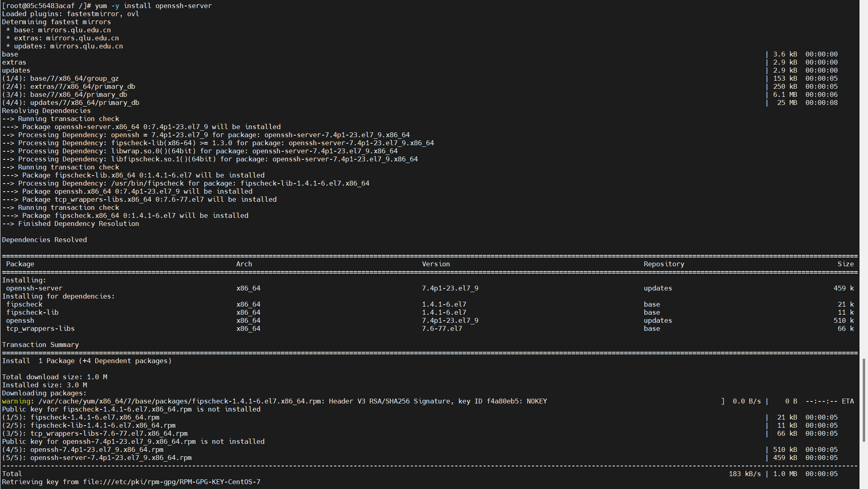868x489 pixels.
Task: Select the openssh-server package name in table
Action: 34,288
